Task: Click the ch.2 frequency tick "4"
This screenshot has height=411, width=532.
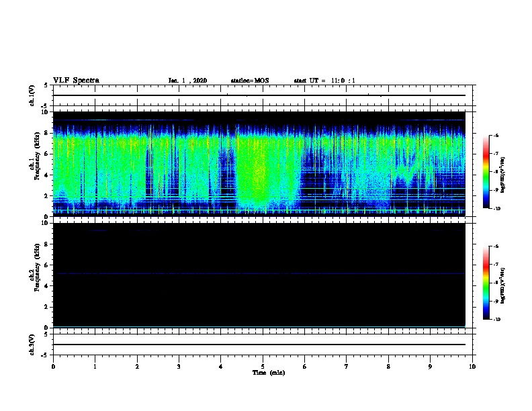Action: click(x=46, y=286)
